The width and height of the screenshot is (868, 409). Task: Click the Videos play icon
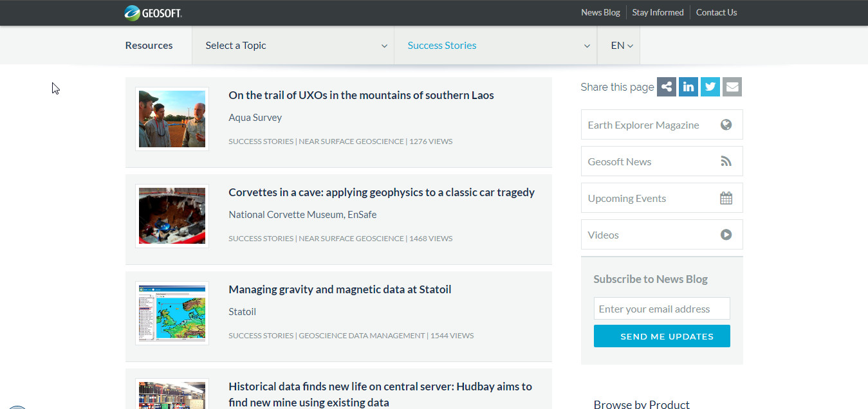(x=726, y=235)
